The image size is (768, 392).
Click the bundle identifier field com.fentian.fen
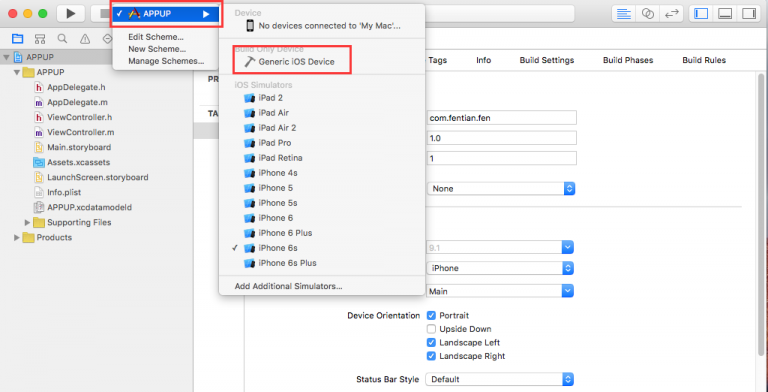(x=502, y=118)
